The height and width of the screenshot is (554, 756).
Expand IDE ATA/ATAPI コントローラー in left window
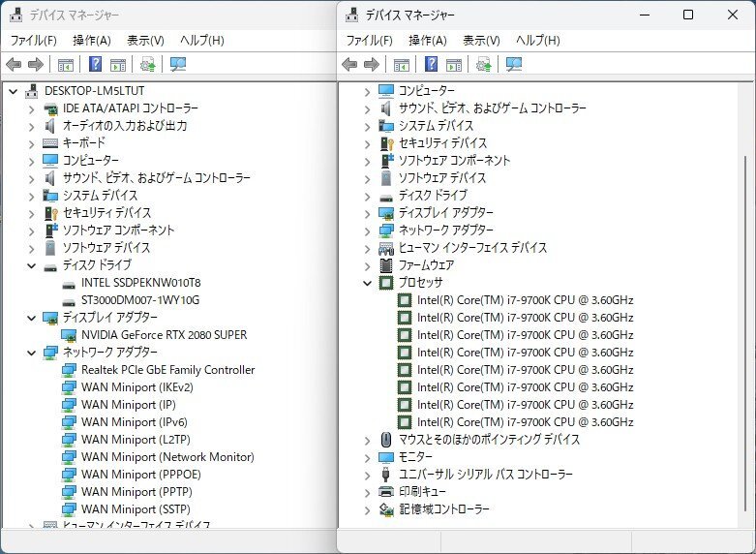tap(31, 109)
